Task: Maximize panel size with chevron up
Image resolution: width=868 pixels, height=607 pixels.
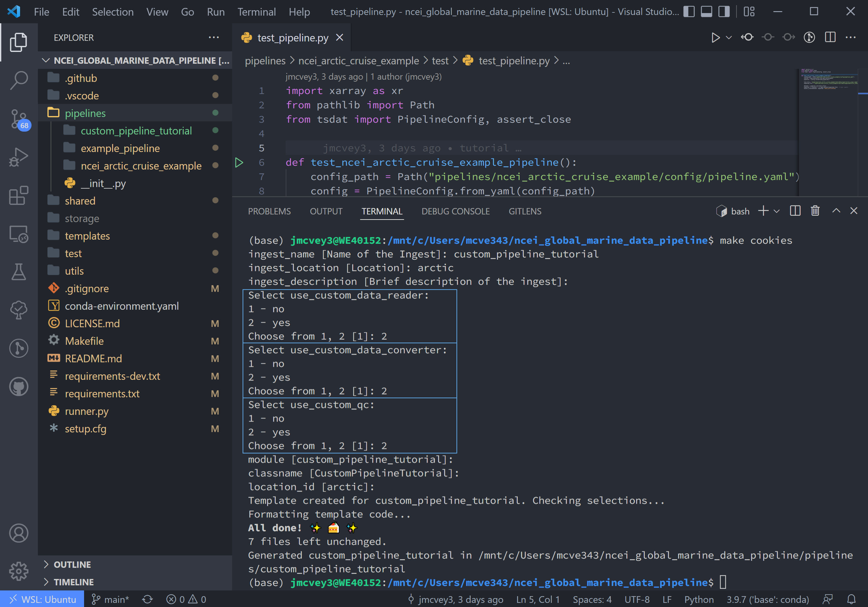Action: click(x=836, y=211)
